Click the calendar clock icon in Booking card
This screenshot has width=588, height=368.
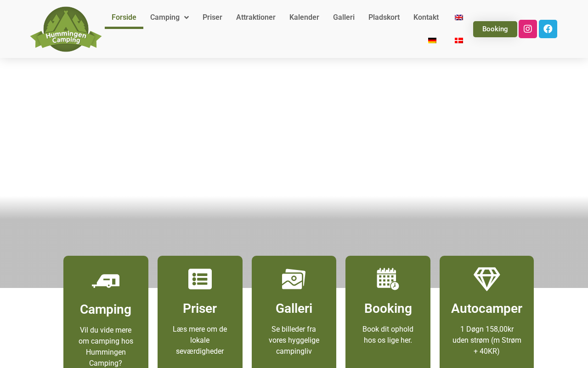pyautogui.click(x=388, y=279)
